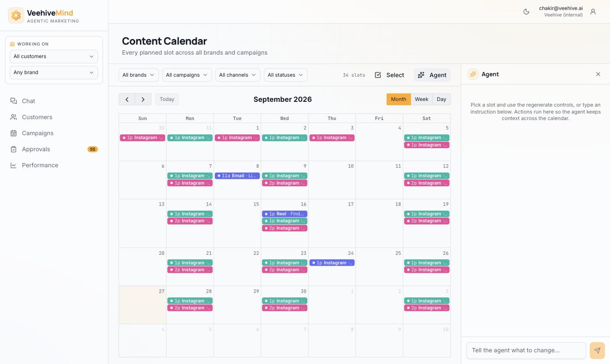
Task: Open the All campaigns filter
Action: [187, 75]
